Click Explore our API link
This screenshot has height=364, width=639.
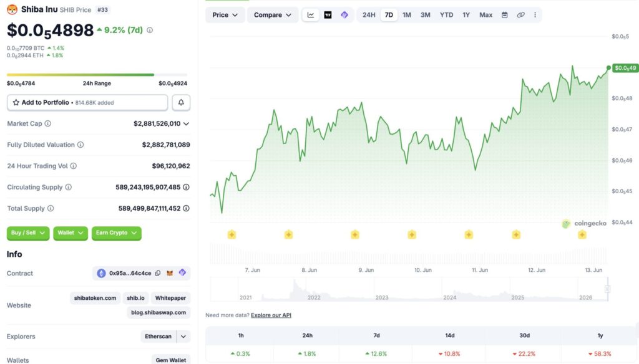pos(271,315)
